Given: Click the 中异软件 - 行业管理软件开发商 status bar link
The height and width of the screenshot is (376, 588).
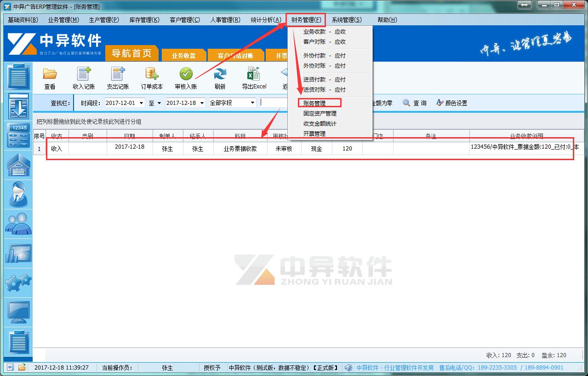Looking at the screenshot, I should pyautogui.click(x=395, y=368).
